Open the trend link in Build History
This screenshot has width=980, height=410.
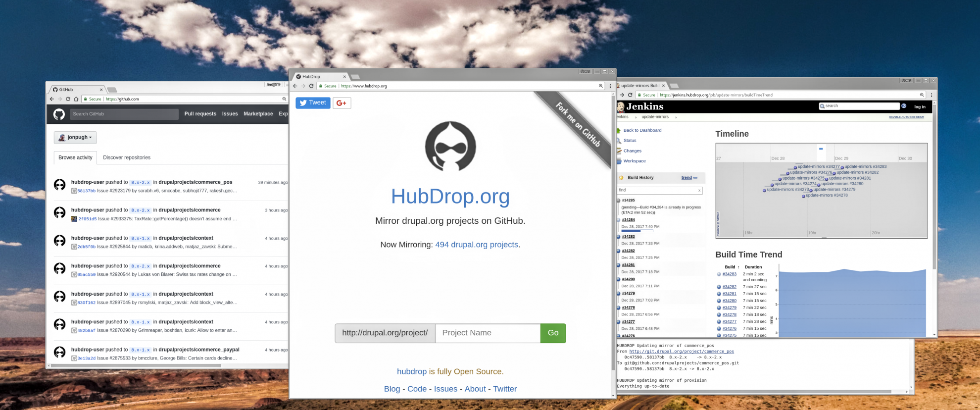point(686,178)
